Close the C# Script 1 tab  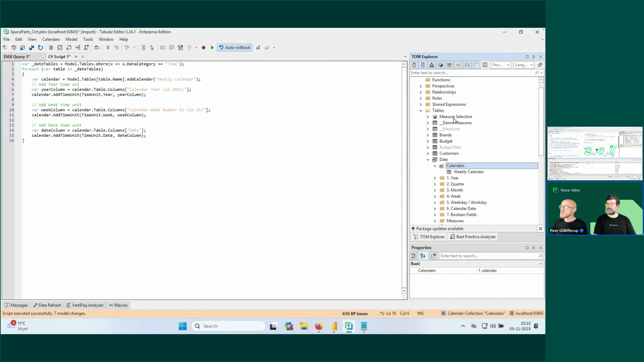(83, 57)
